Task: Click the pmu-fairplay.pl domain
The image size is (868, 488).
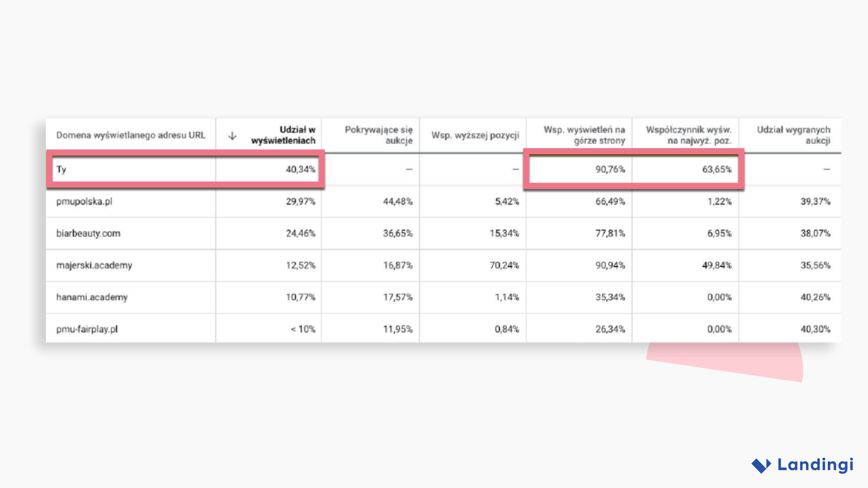Action: point(87,329)
